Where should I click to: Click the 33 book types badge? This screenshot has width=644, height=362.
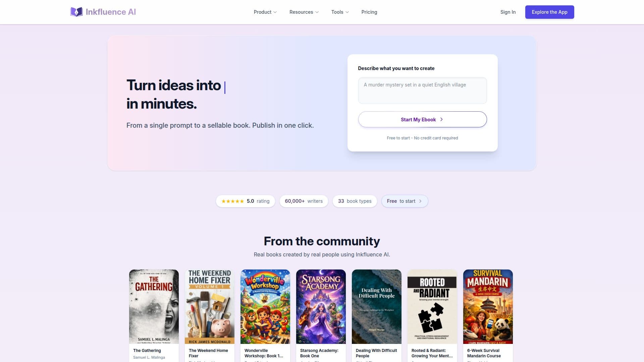pyautogui.click(x=355, y=201)
